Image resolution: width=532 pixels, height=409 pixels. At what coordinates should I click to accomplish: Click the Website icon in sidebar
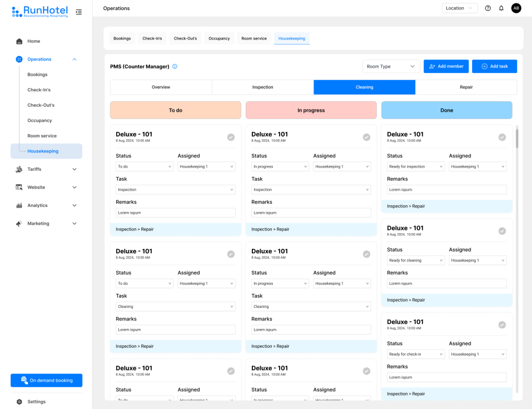tap(19, 187)
